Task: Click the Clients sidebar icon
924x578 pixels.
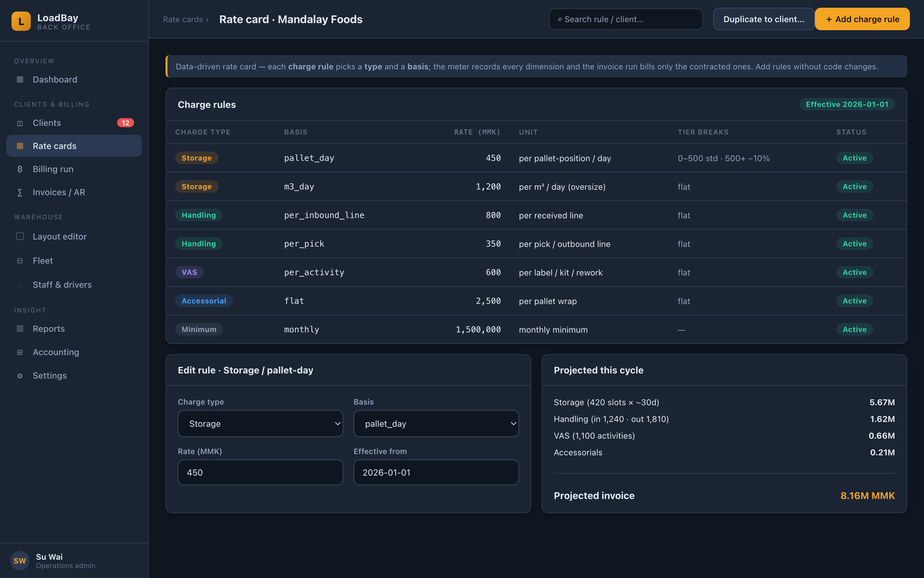Action: point(20,123)
